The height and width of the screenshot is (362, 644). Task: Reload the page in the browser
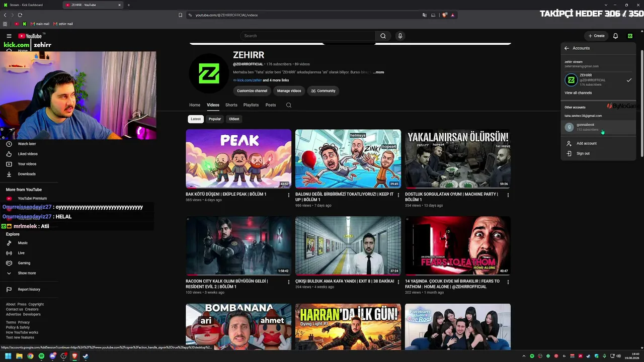19,15
